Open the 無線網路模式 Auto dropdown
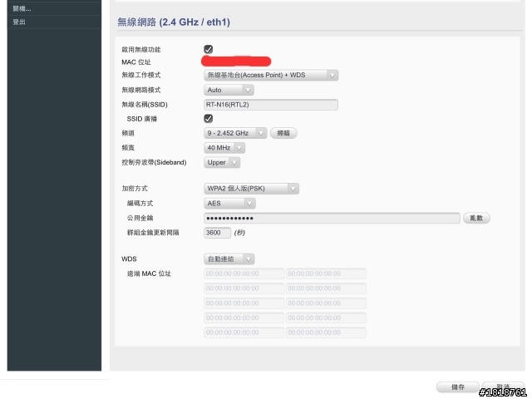The image size is (532, 399). point(229,90)
